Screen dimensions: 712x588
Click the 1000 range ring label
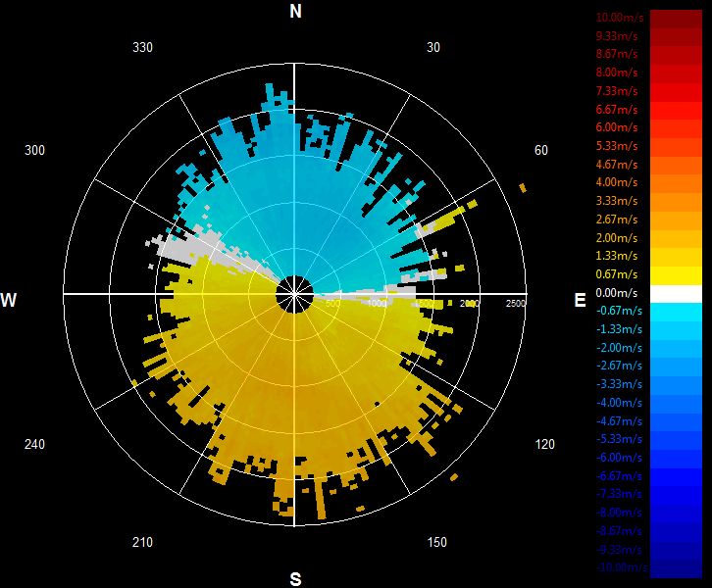click(377, 303)
